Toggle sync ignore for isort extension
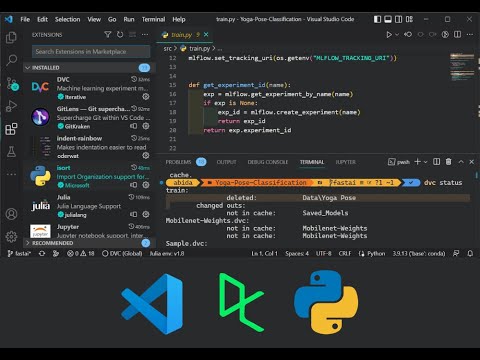 (x=133, y=185)
